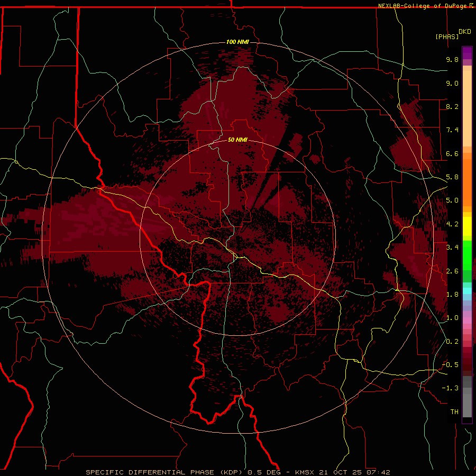Click the 5.0 scale value

[x=452, y=200]
